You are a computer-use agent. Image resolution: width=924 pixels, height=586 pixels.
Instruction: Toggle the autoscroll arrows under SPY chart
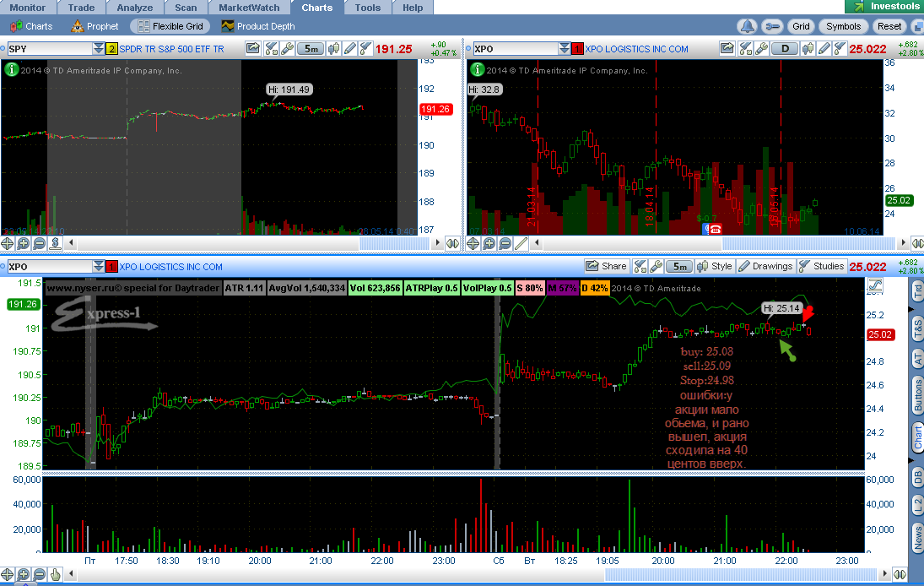(x=452, y=243)
